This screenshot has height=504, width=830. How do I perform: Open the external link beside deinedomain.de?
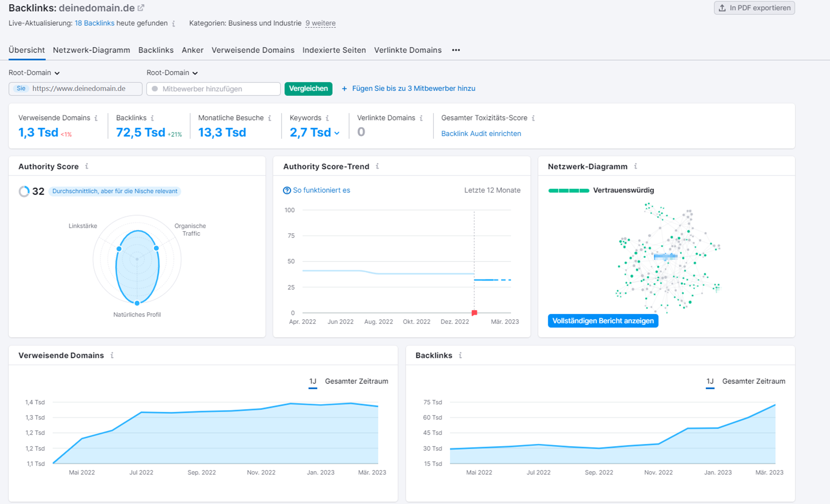coord(141,7)
